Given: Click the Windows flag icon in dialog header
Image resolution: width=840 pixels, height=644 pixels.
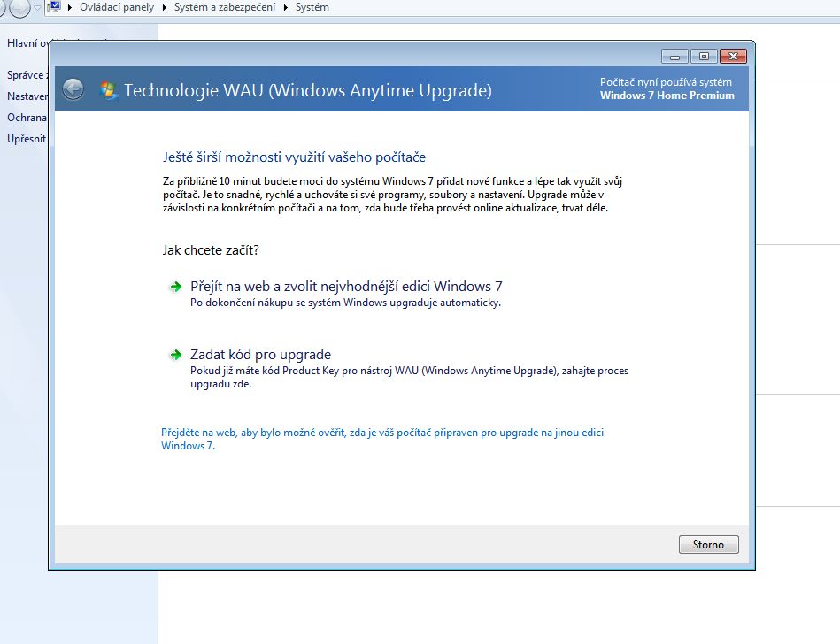Looking at the screenshot, I should pyautogui.click(x=108, y=90).
